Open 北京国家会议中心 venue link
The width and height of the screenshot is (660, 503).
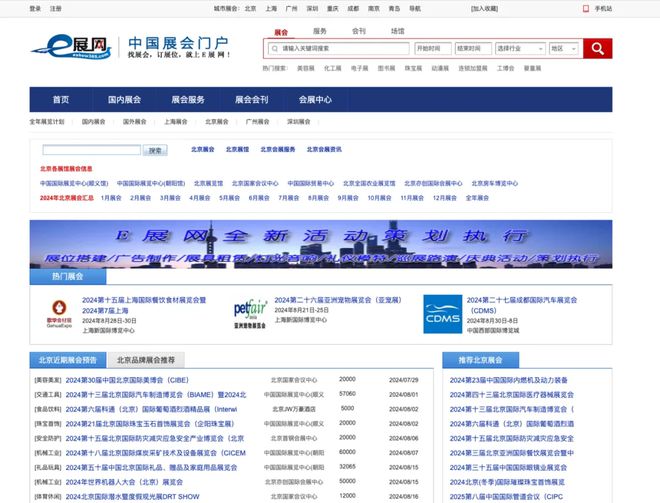click(255, 184)
